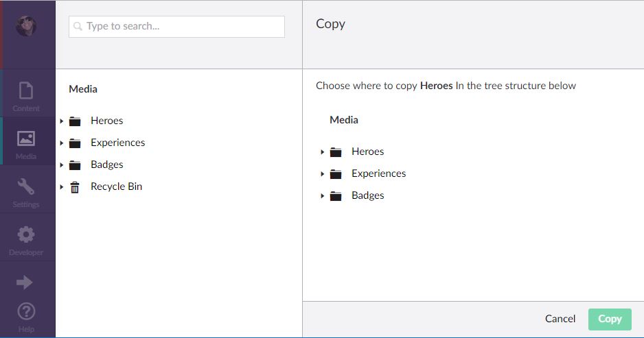The height and width of the screenshot is (338, 644).
Task: Select Experiences folder in Copy dialog
Action: pos(378,173)
